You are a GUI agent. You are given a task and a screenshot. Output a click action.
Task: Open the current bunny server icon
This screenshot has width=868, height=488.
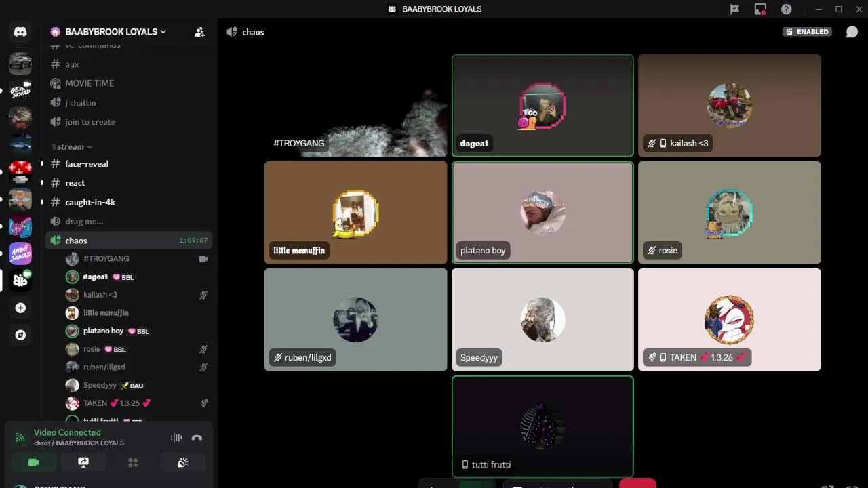pos(20,280)
